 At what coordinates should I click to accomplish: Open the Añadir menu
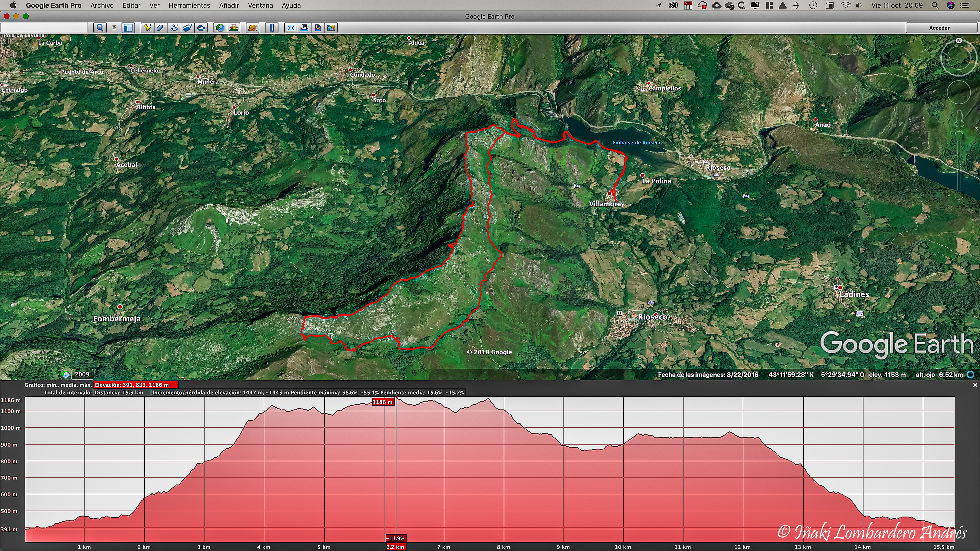click(229, 5)
